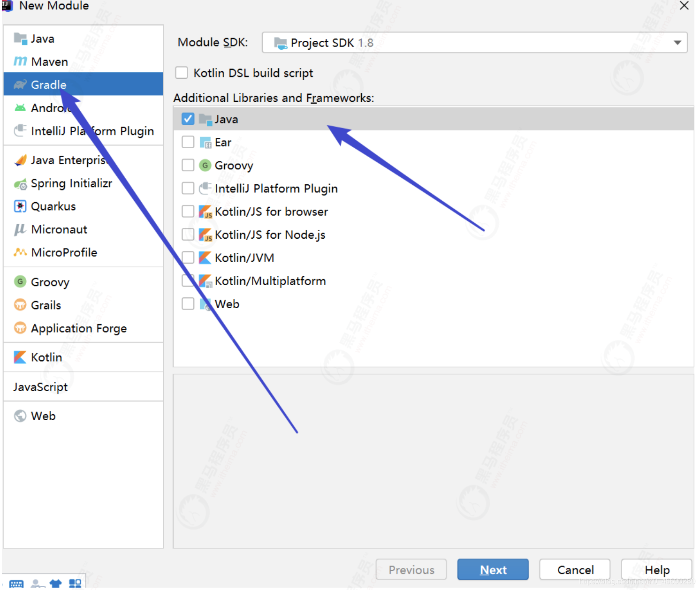Click the Application Forge icon
The width and height of the screenshot is (700, 590).
coord(20,328)
